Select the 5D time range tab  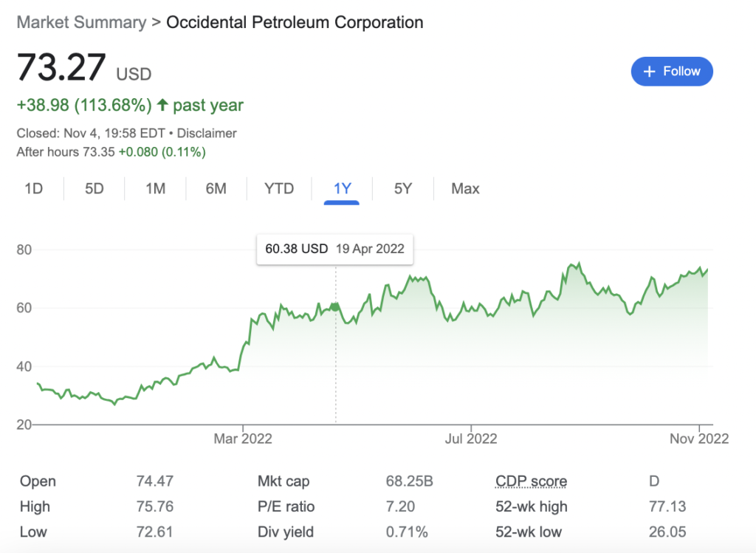coord(94,188)
